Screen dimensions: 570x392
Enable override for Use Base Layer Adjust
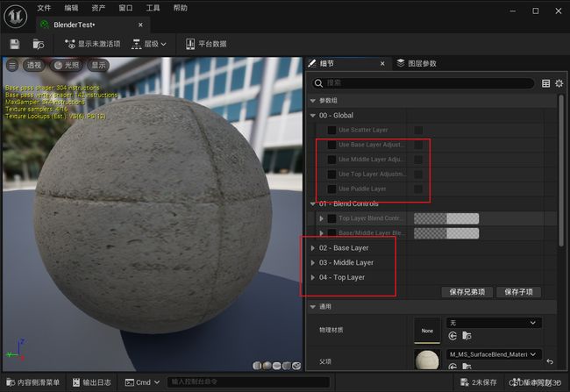click(x=331, y=145)
